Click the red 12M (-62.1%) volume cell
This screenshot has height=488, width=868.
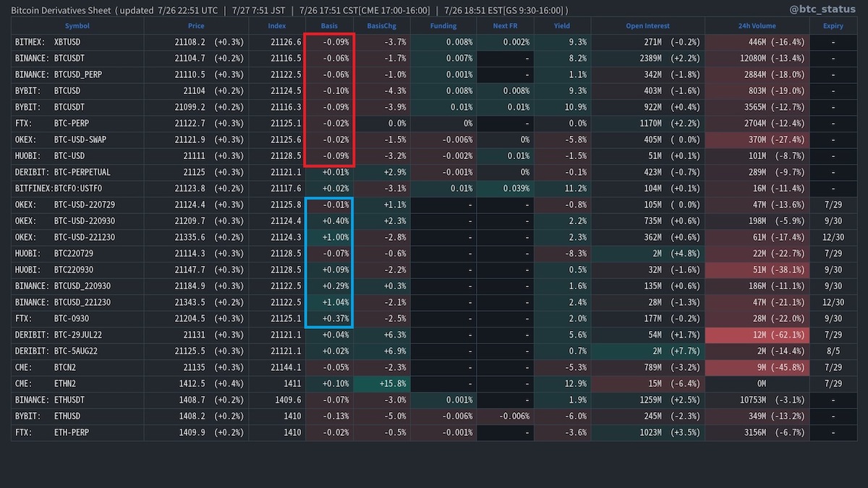pos(756,335)
